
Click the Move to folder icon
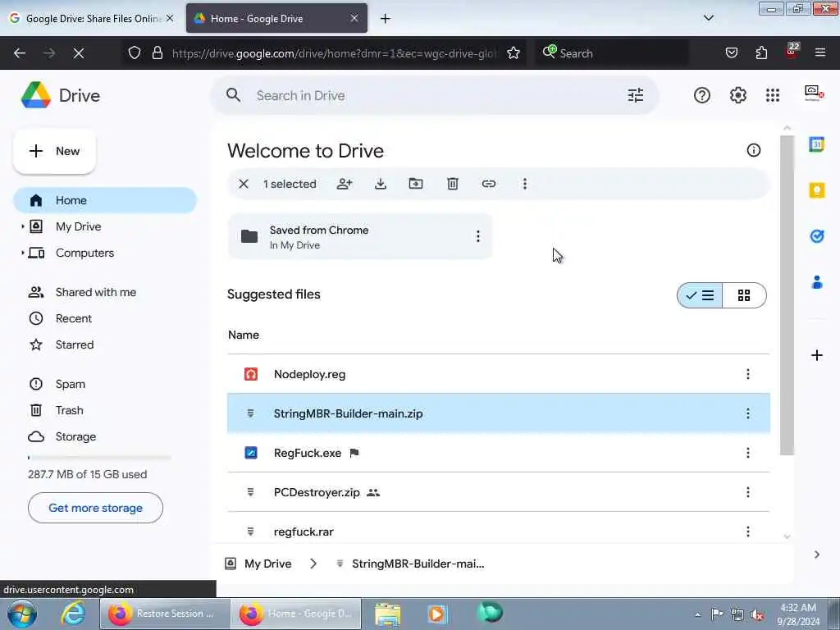tap(416, 184)
